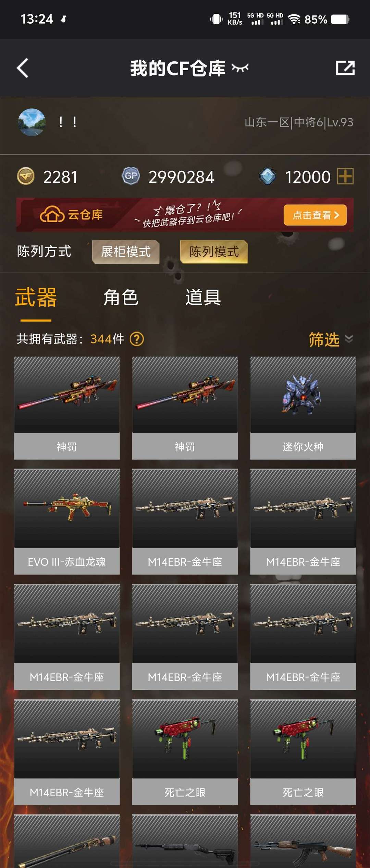
Task: Click the chevron next to 筛选
Action: (x=349, y=339)
